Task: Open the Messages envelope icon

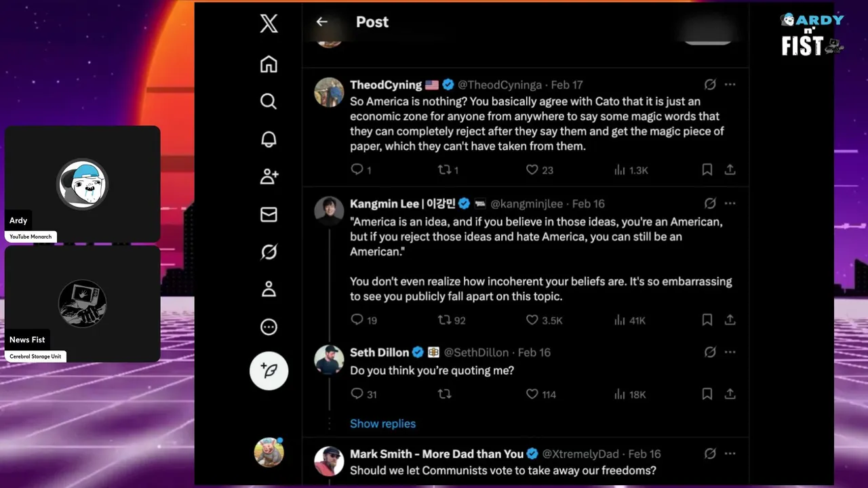Action: tap(269, 214)
